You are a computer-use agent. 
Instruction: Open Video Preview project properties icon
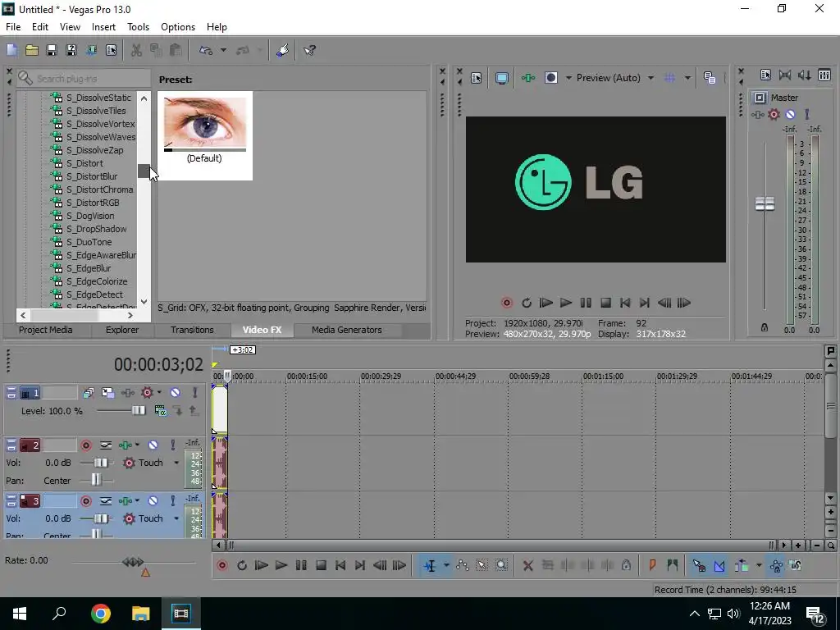tap(477, 78)
